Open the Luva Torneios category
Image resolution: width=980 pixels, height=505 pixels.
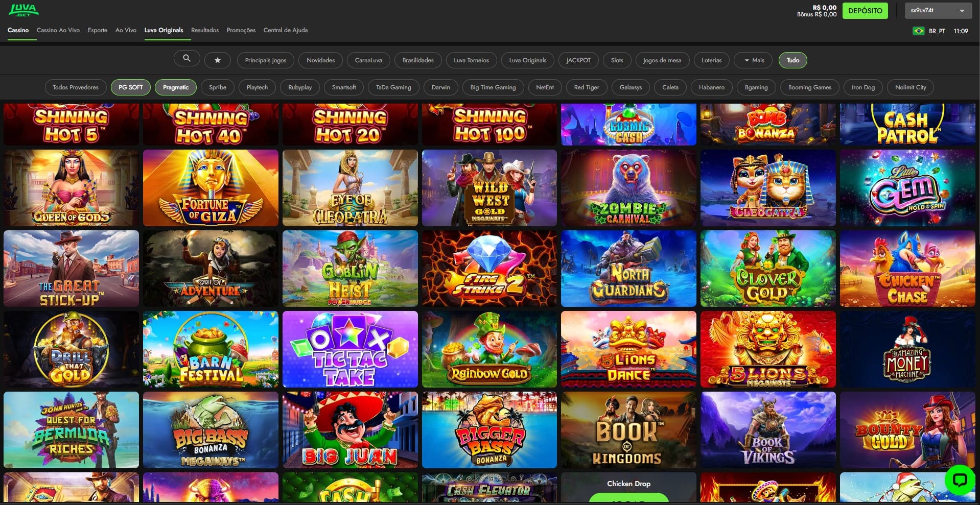[471, 60]
